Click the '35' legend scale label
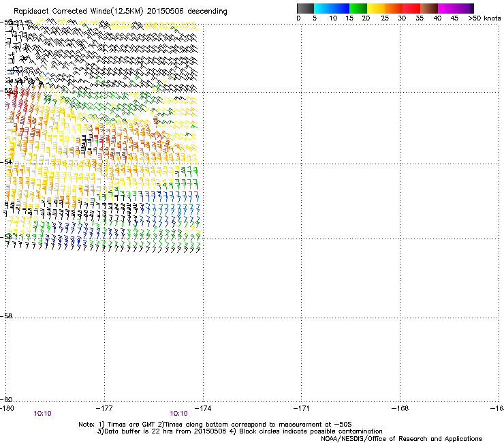The height and width of the screenshot is (443, 504). (420, 18)
